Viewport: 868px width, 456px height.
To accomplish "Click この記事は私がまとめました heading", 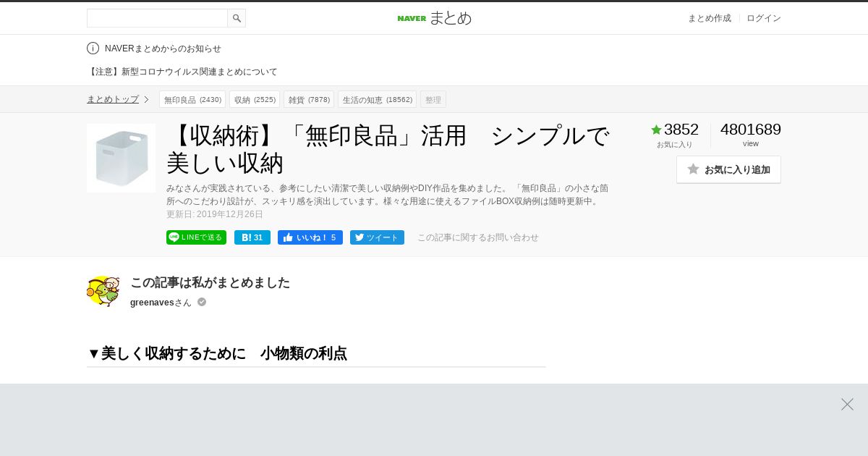I will 210,282.
